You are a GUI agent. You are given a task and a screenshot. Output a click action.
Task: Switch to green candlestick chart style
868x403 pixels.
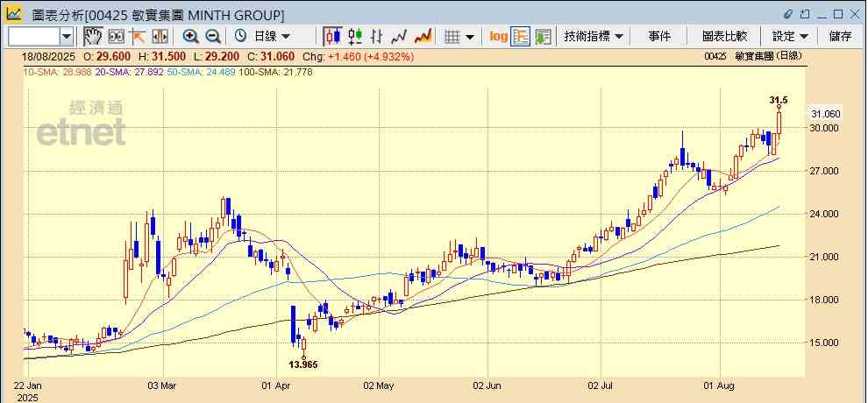click(x=355, y=37)
